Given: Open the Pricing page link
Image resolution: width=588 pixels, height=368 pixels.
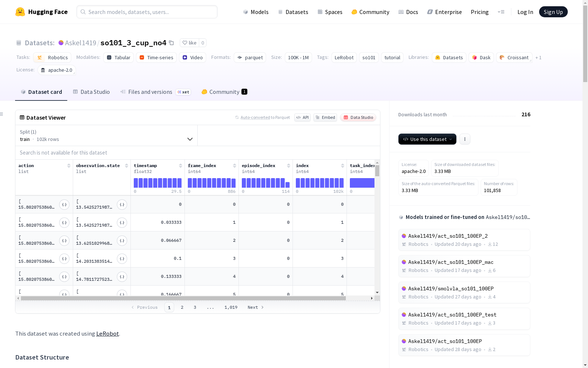Looking at the screenshot, I should pyautogui.click(x=480, y=12).
